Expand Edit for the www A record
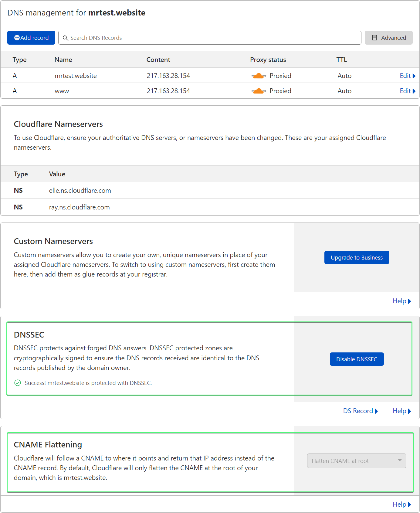The height and width of the screenshot is (513, 420). tap(407, 91)
